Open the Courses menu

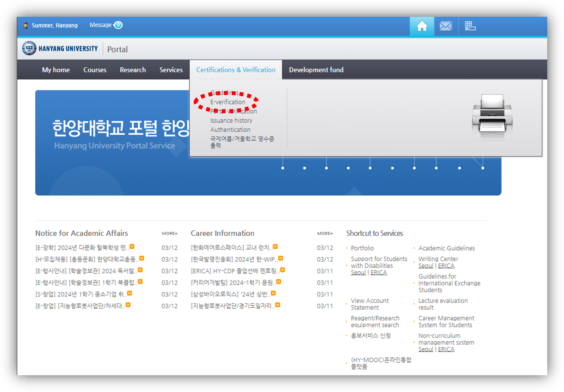pyautogui.click(x=95, y=70)
